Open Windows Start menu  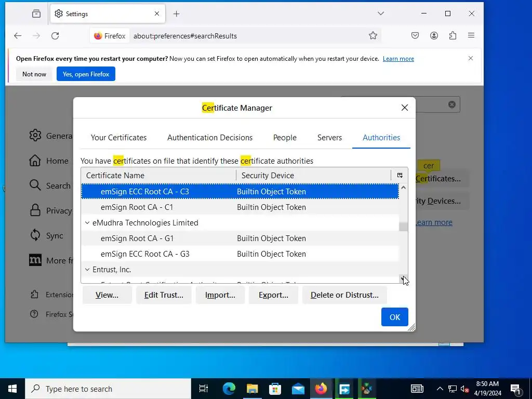point(12,389)
